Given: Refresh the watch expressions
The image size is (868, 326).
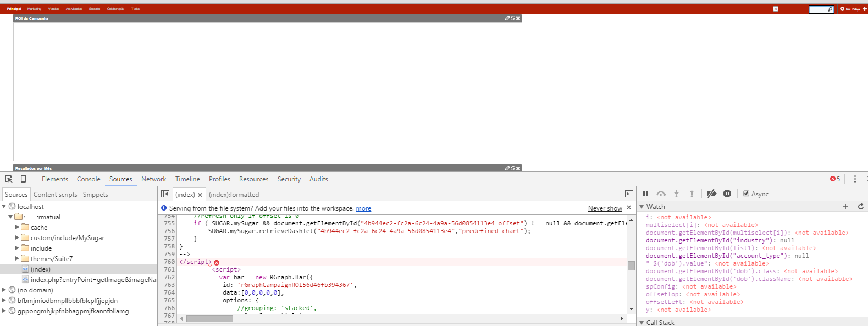Looking at the screenshot, I should click(861, 207).
